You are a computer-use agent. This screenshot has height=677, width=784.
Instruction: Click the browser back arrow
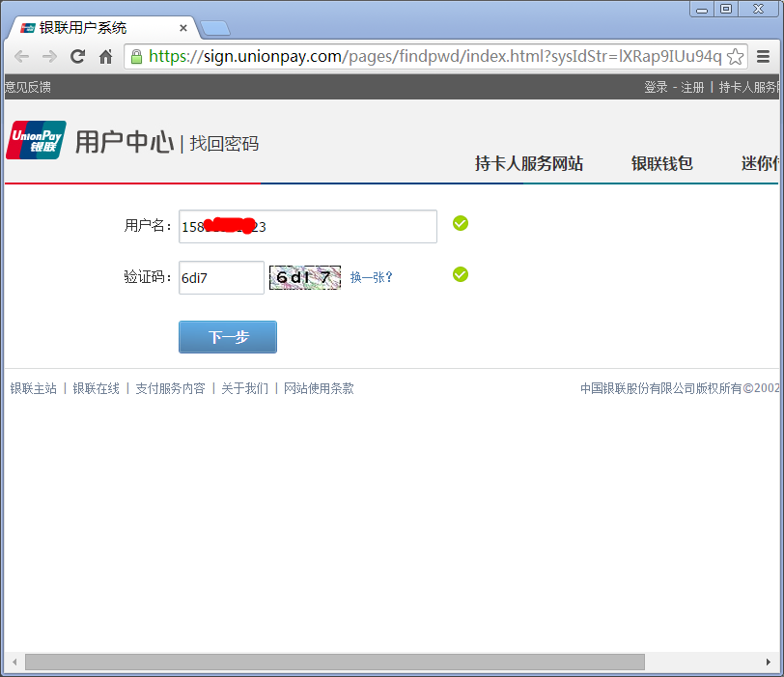coord(21,57)
